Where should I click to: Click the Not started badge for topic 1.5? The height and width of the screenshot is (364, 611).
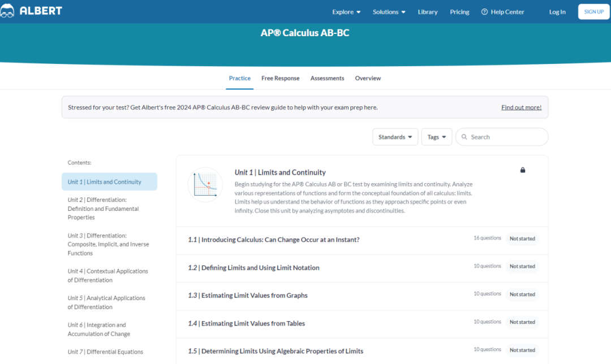pyautogui.click(x=522, y=350)
